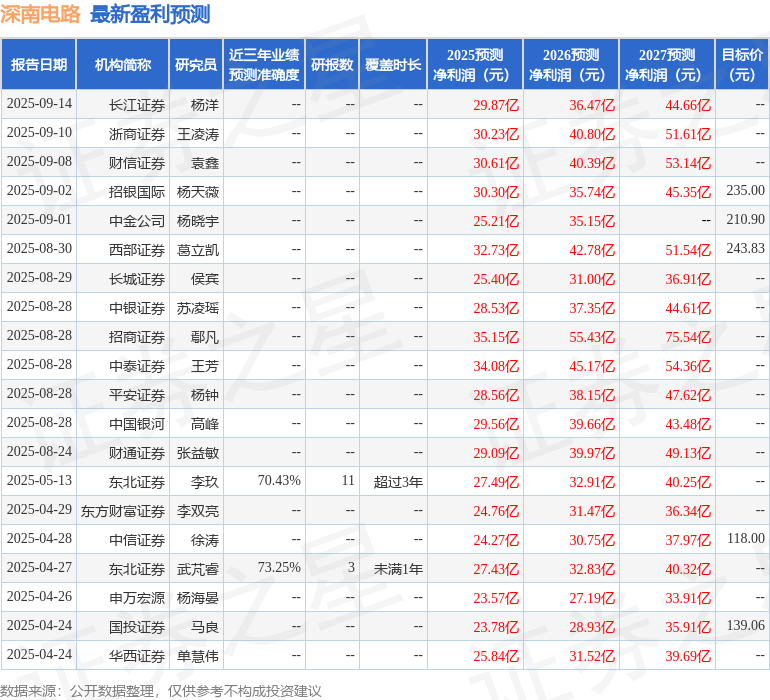
Task: Select the 目标价 column header
Action: pyautogui.click(x=742, y=65)
